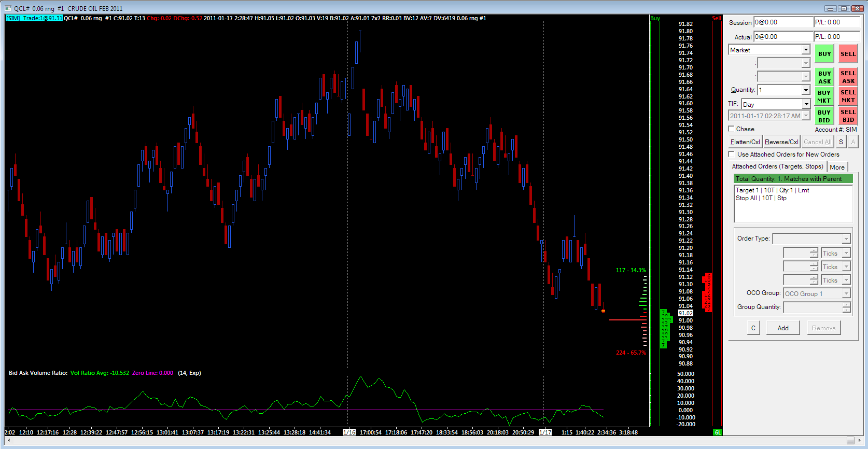The image size is (868, 449).
Task: Click the SELL BID button
Action: [848, 116]
